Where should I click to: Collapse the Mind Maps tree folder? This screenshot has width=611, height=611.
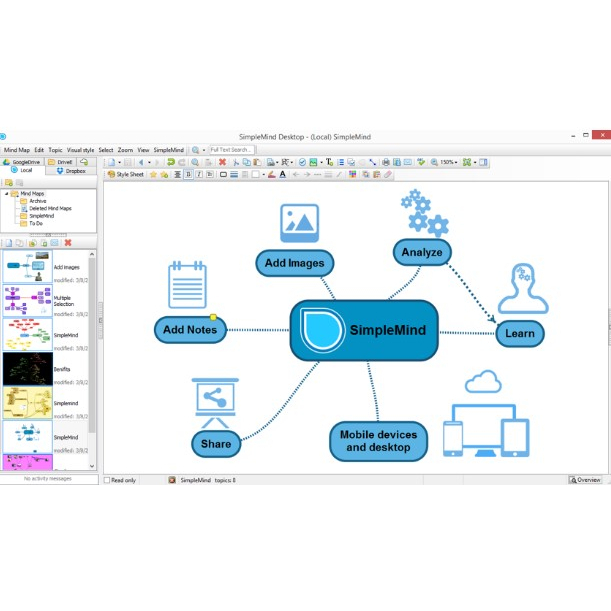point(6,193)
